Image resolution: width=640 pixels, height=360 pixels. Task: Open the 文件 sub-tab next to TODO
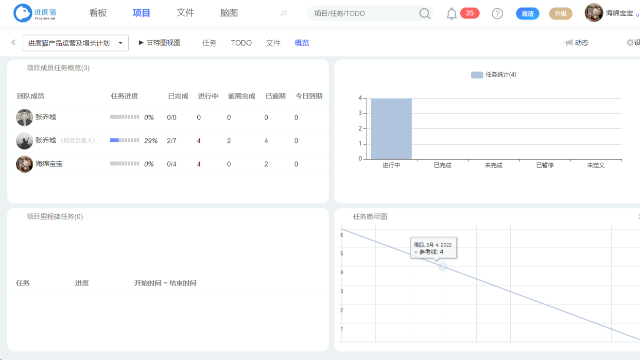tap(273, 43)
